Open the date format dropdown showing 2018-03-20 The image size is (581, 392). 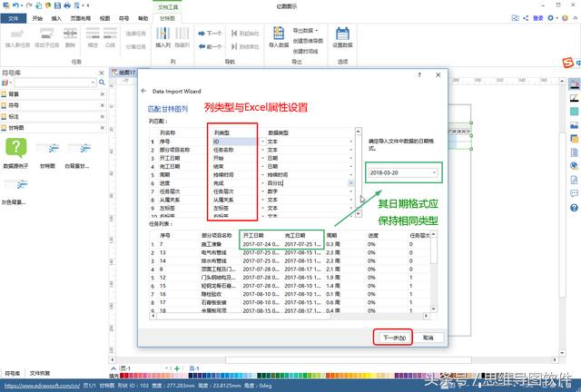[x=434, y=172]
